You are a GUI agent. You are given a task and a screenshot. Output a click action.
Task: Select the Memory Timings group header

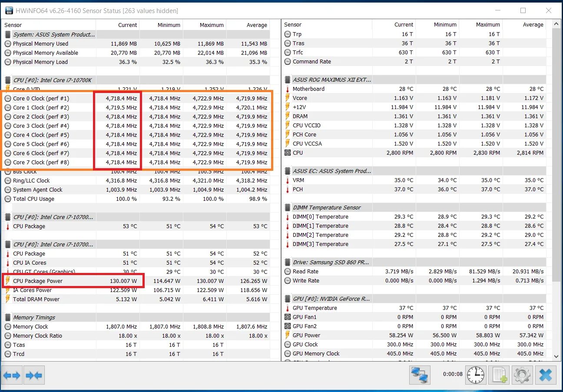(136, 318)
